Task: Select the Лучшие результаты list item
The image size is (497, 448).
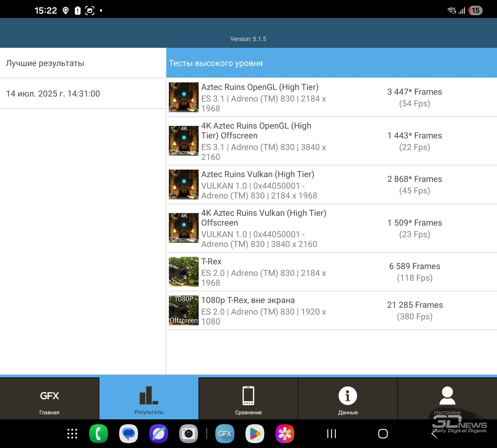Action: [83, 63]
